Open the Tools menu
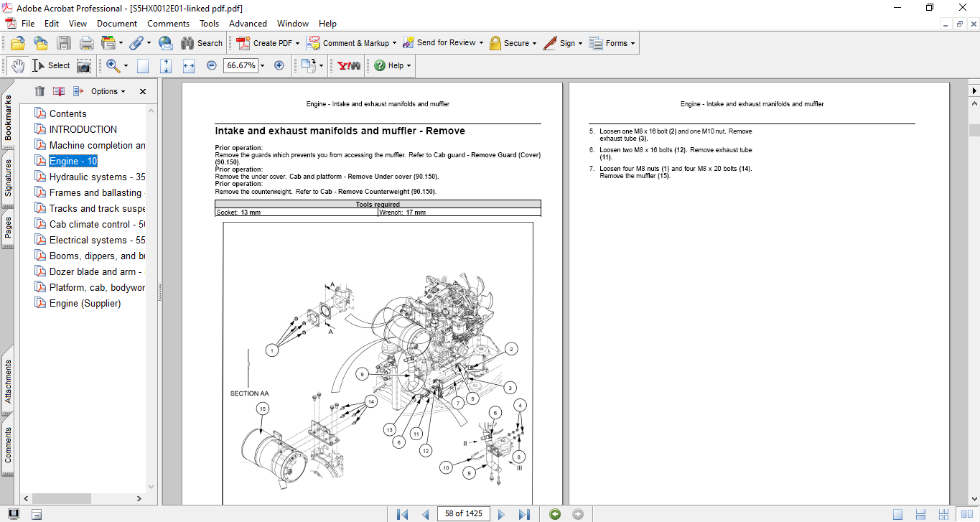Image resolution: width=980 pixels, height=522 pixels. point(210,24)
